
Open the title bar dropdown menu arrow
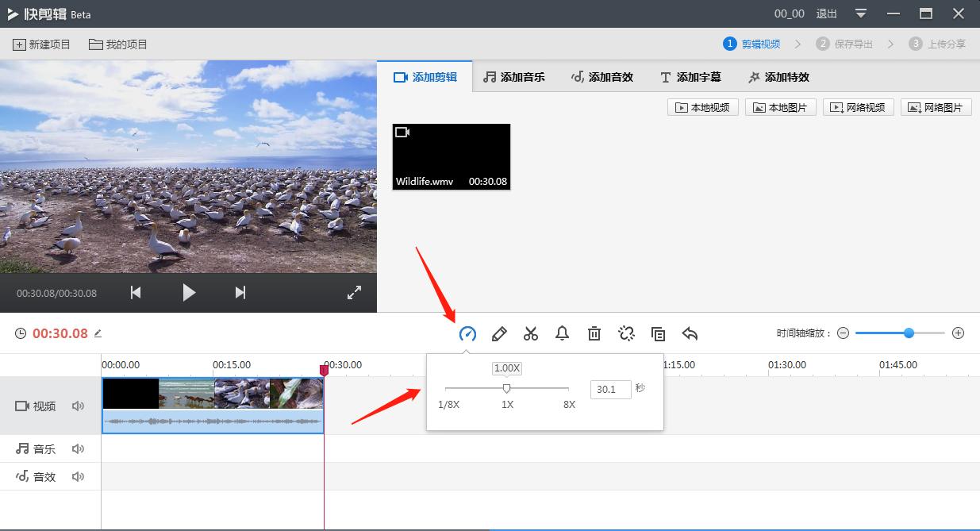point(862,13)
